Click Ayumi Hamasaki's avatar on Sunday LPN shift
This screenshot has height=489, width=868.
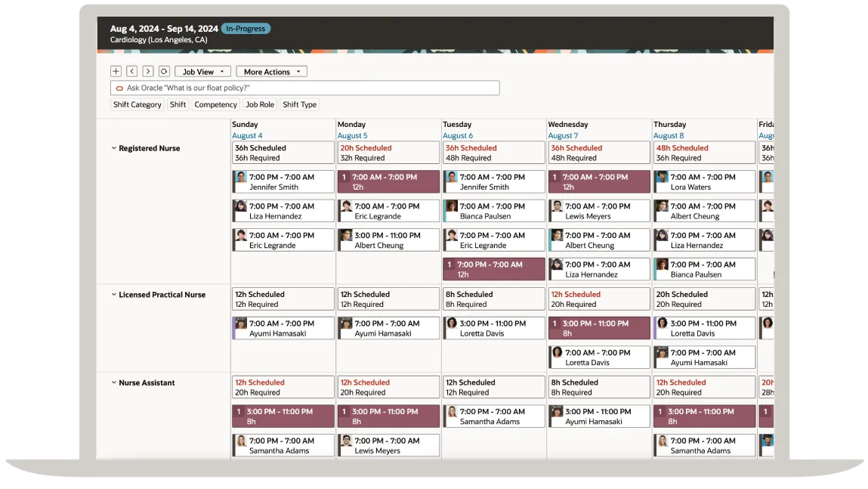241,324
